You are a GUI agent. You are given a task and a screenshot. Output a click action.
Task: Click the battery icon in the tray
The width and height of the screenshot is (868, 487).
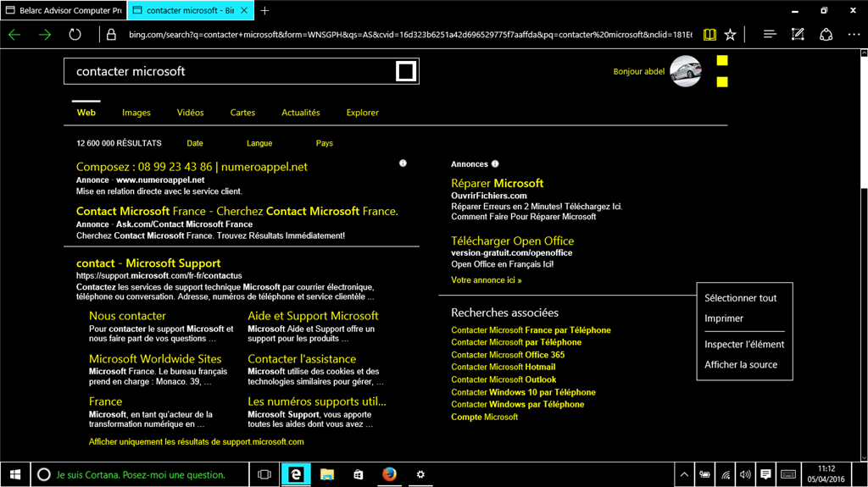[x=704, y=474]
